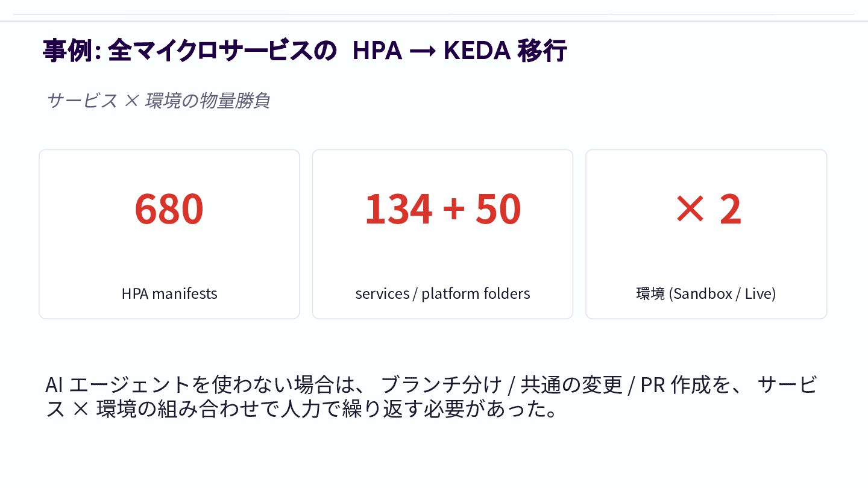Click the slide title starting with 事例
The width and height of the screenshot is (868, 488).
click(x=304, y=51)
